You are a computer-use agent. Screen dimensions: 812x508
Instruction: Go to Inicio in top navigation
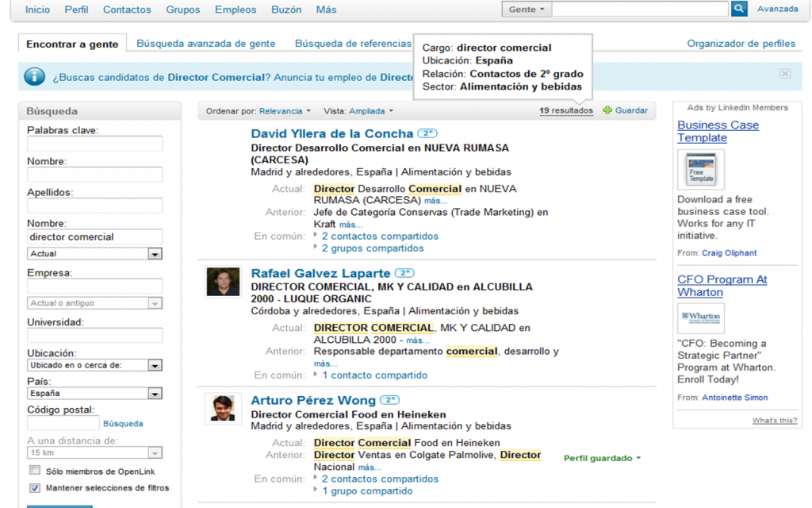pyautogui.click(x=38, y=10)
